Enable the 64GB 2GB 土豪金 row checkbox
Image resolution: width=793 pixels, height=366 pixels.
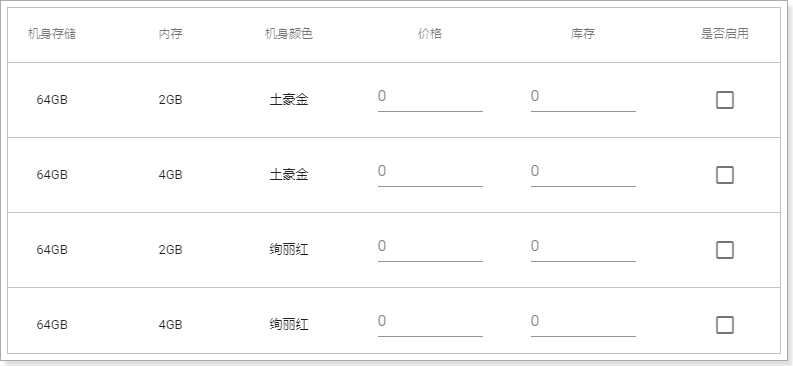[x=725, y=100]
